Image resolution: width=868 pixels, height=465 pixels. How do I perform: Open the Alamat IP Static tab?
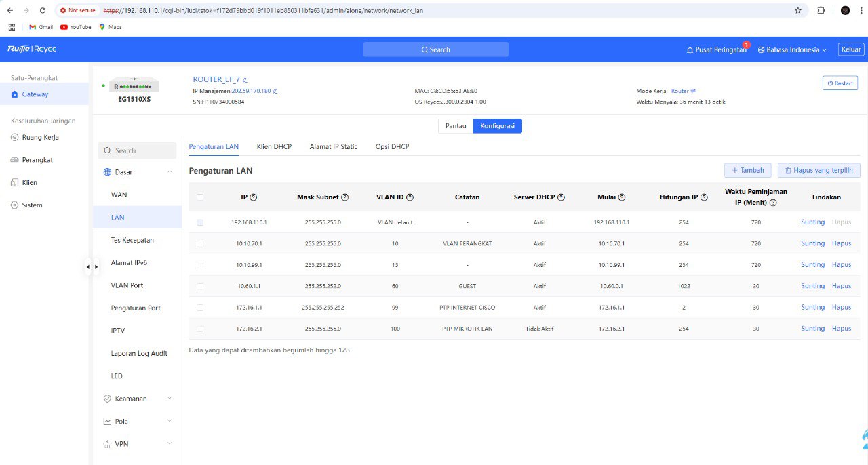333,146
